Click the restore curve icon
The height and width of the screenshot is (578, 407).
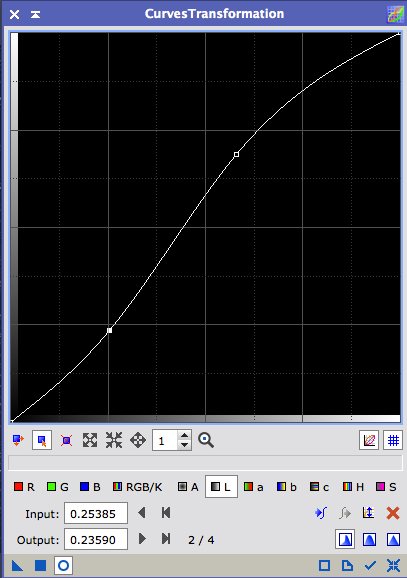coord(345,513)
